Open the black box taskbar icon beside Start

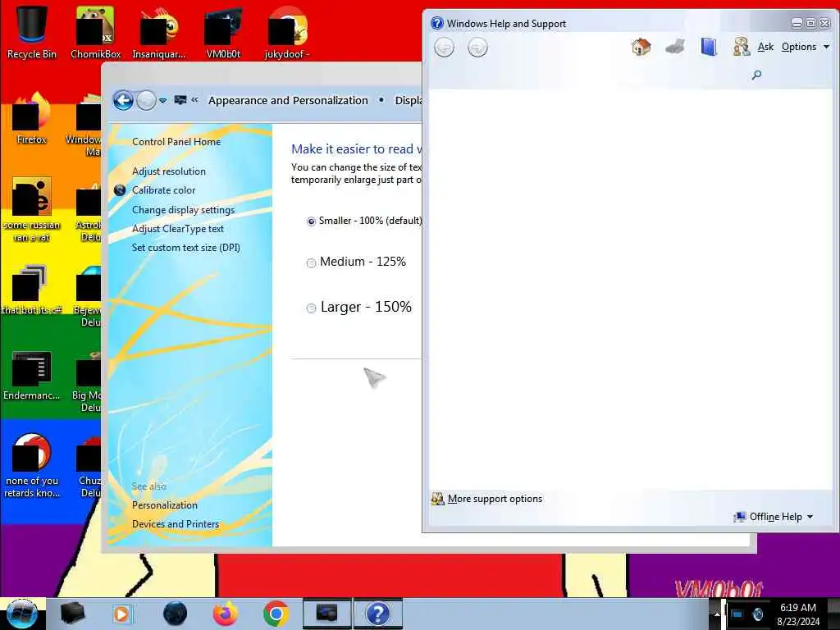coord(72,614)
